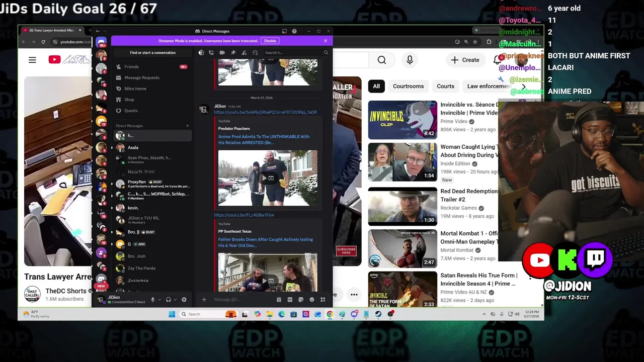Reload the Chrome page

click(x=43, y=42)
